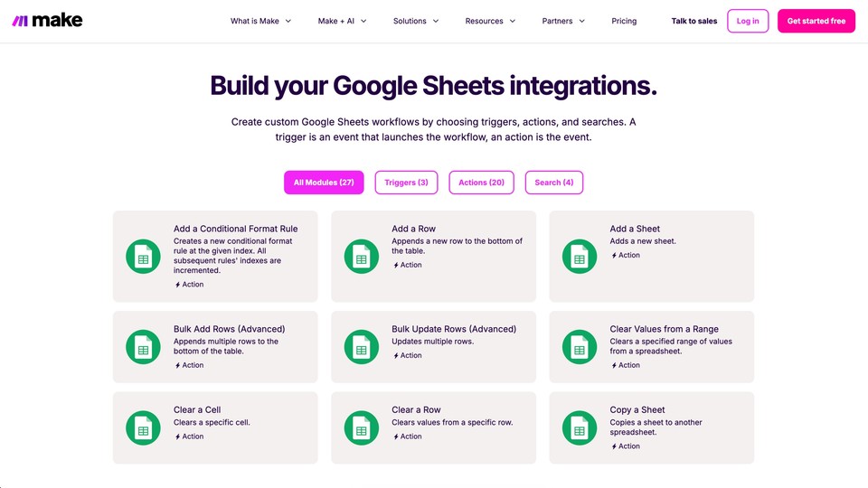Click Google Sheets icon on Add a Conditional Format Rule card
Image resolution: width=868 pixels, height=488 pixels.
click(x=144, y=256)
